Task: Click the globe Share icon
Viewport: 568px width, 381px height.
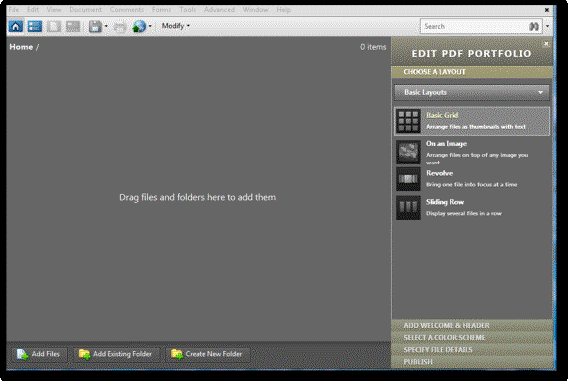Action: pos(139,26)
